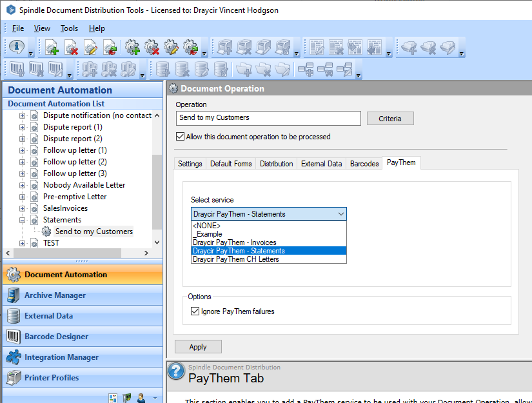Open the File menu
Viewport: 532px width, 403px height.
pyautogui.click(x=18, y=28)
